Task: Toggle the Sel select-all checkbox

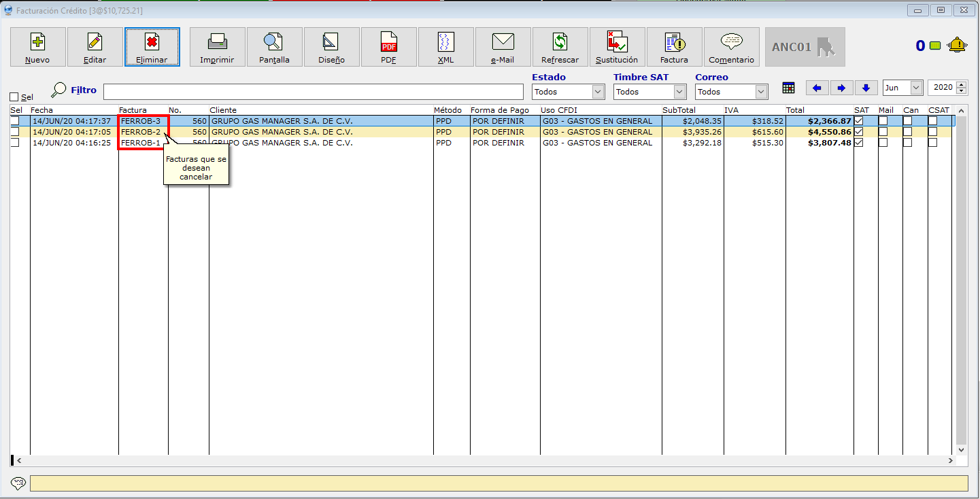Action: click(x=14, y=97)
